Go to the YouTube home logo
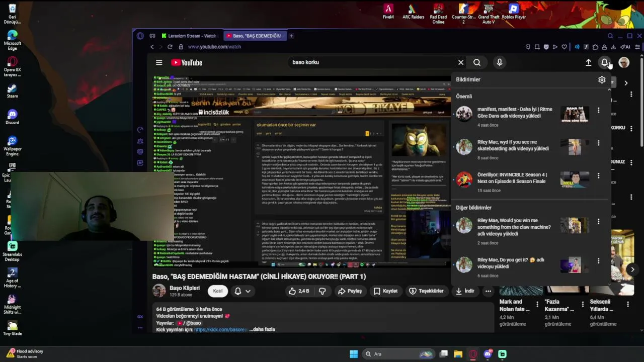This screenshot has width=644, height=362. (x=187, y=62)
